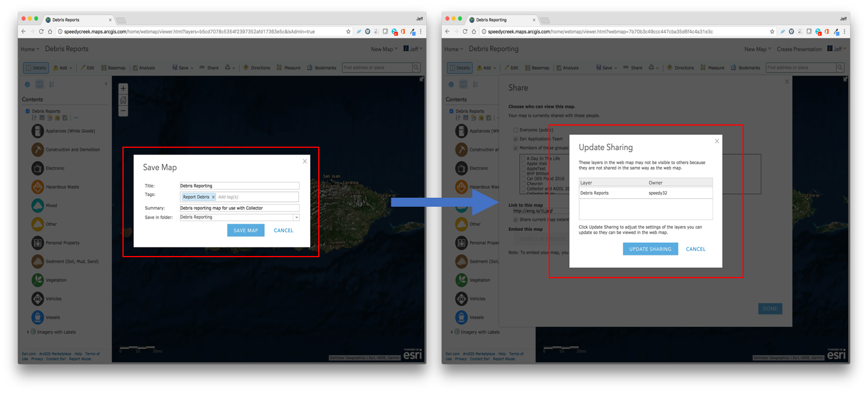This screenshot has height=393, width=868.
Task: Open Details panel in Save Map window toolbar
Action: (x=36, y=68)
